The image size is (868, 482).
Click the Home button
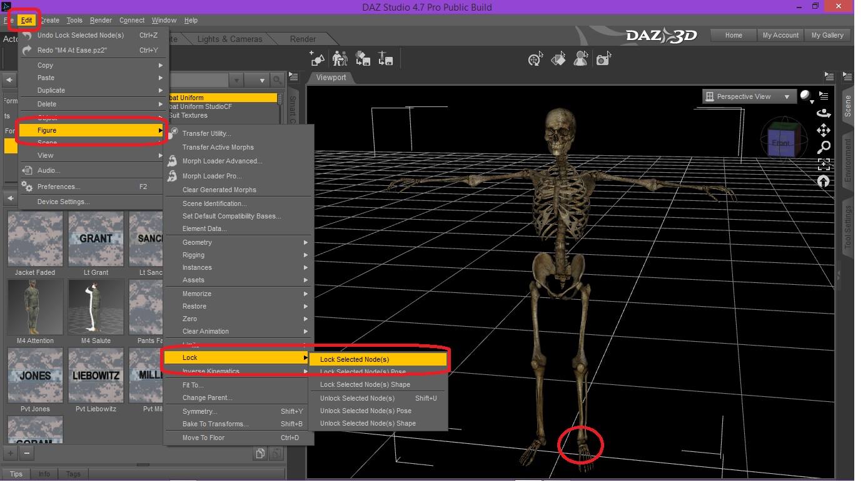[x=734, y=35]
